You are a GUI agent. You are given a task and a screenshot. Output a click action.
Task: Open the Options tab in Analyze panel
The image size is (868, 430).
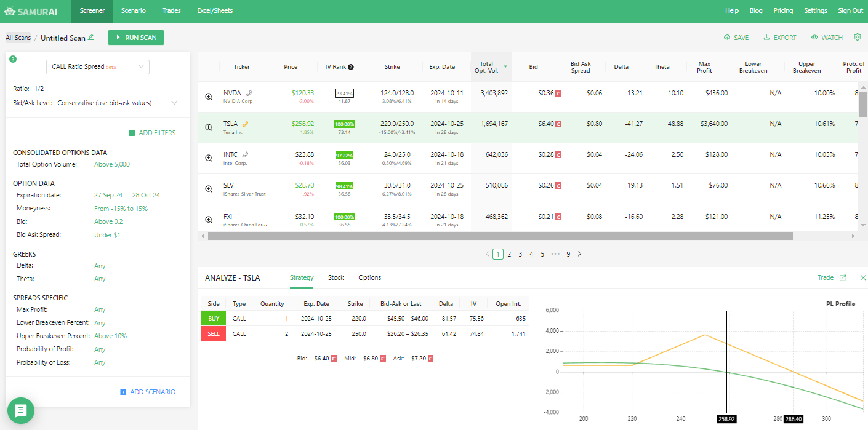coord(369,277)
